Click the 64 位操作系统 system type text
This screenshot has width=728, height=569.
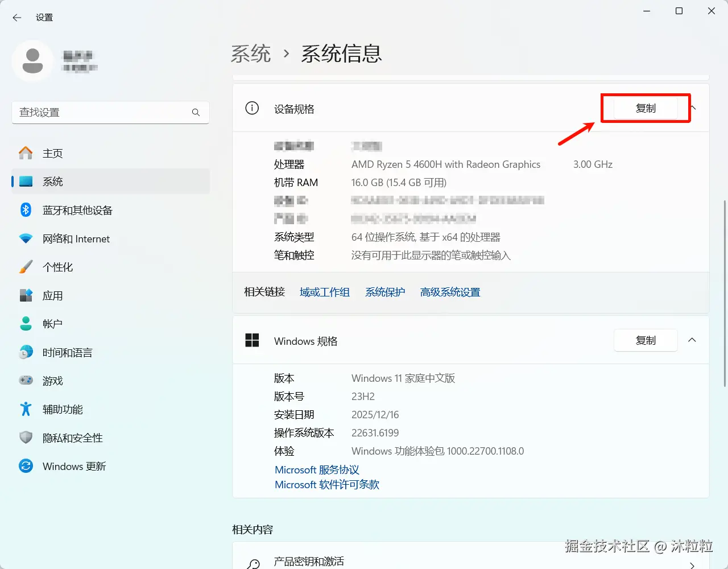pyautogui.click(x=426, y=237)
